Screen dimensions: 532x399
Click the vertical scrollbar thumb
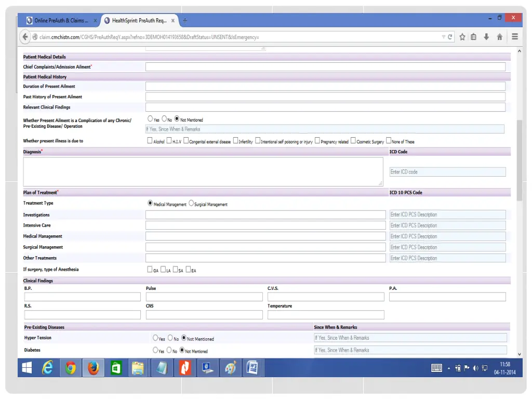520,160
